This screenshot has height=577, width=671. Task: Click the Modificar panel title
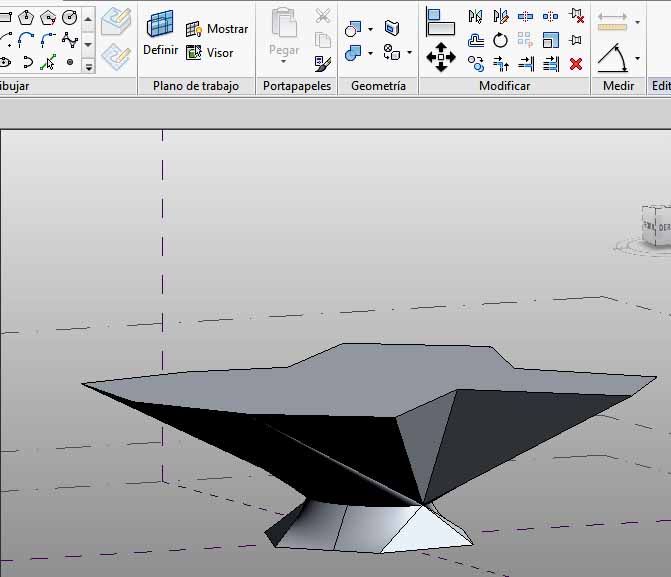pos(504,86)
